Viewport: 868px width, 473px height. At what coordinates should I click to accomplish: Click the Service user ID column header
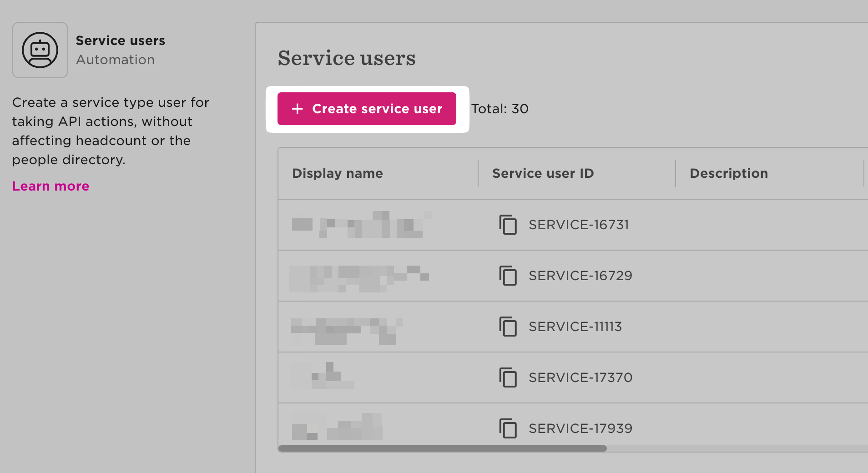point(543,173)
